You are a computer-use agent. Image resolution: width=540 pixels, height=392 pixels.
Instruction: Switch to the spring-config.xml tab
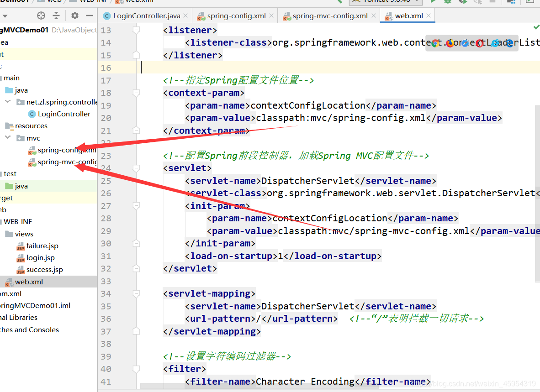236,16
